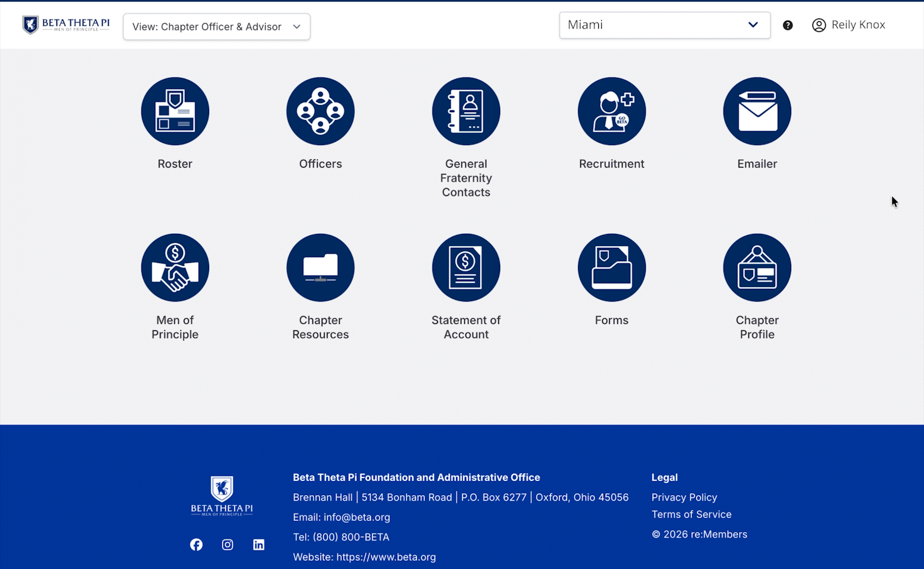The width and height of the screenshot is (924, 569).
Task: Open Men of Principle handshake icon
Action: (x=175, y=267)
